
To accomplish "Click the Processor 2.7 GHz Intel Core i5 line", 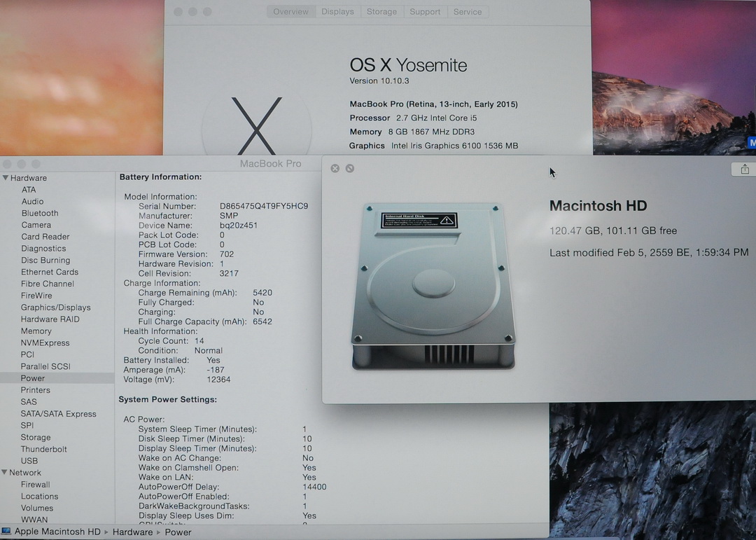I will point(413,118).
